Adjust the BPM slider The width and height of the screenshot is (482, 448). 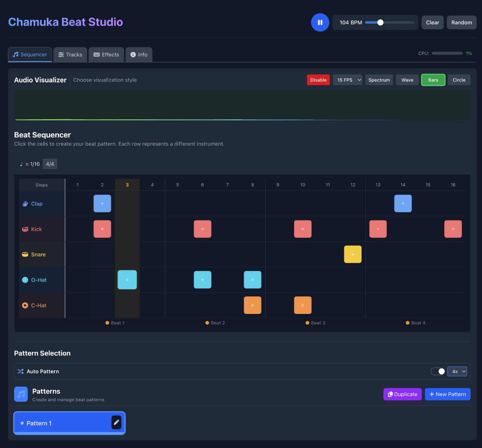(380, 22)
